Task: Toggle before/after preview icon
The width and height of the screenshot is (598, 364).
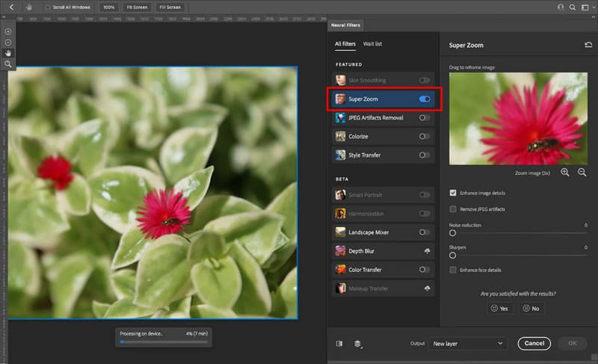Action: coord(339,343)
